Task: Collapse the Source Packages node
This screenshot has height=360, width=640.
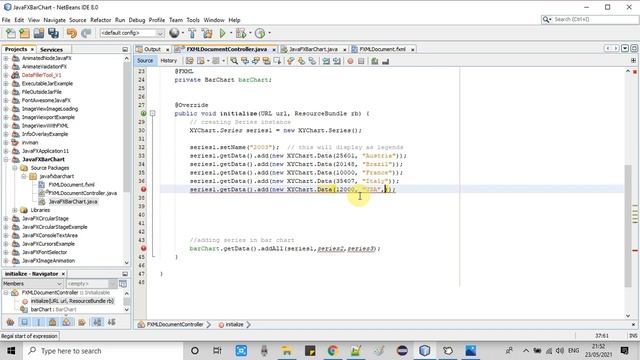Action: [15, 168]
